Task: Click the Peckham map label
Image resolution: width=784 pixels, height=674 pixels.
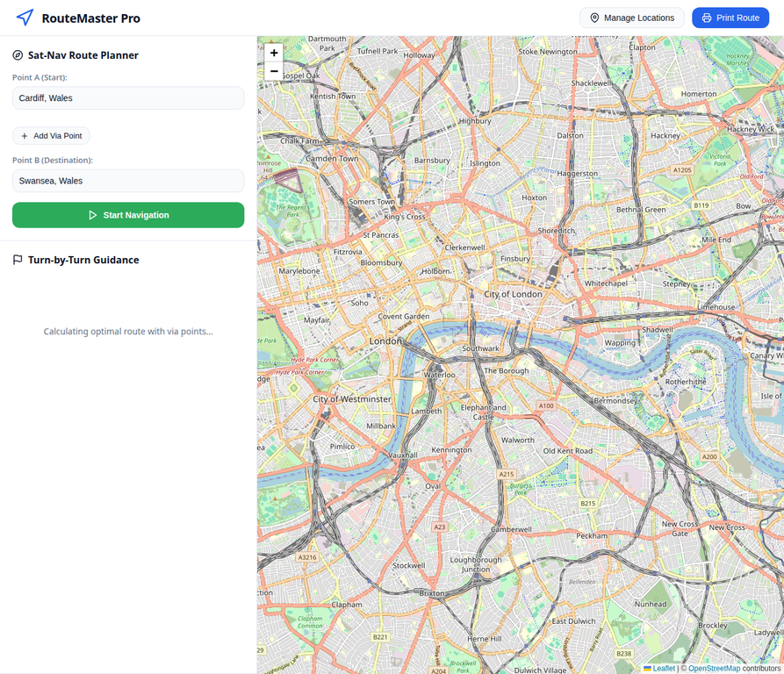Action: pos(592,535)
